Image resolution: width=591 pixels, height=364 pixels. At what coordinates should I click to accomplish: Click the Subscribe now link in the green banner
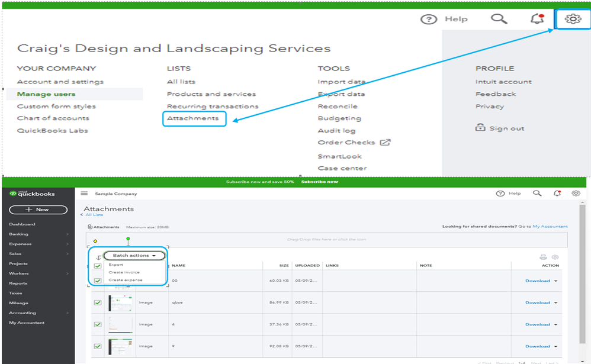320,182
